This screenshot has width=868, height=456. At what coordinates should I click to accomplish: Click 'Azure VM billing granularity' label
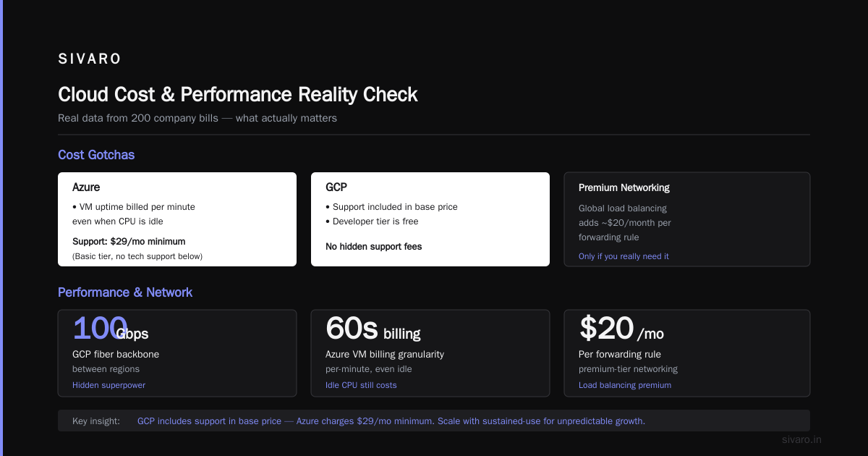pos(385,355)
